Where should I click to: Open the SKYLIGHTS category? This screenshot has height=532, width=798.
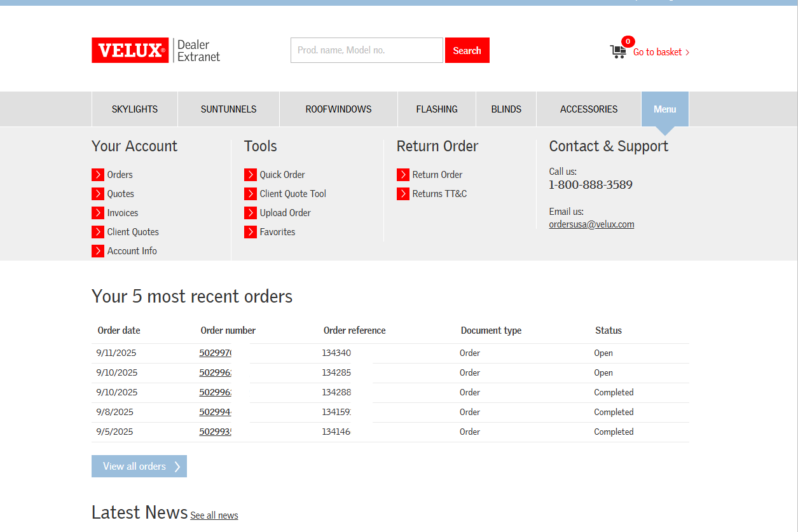point(135,109)
